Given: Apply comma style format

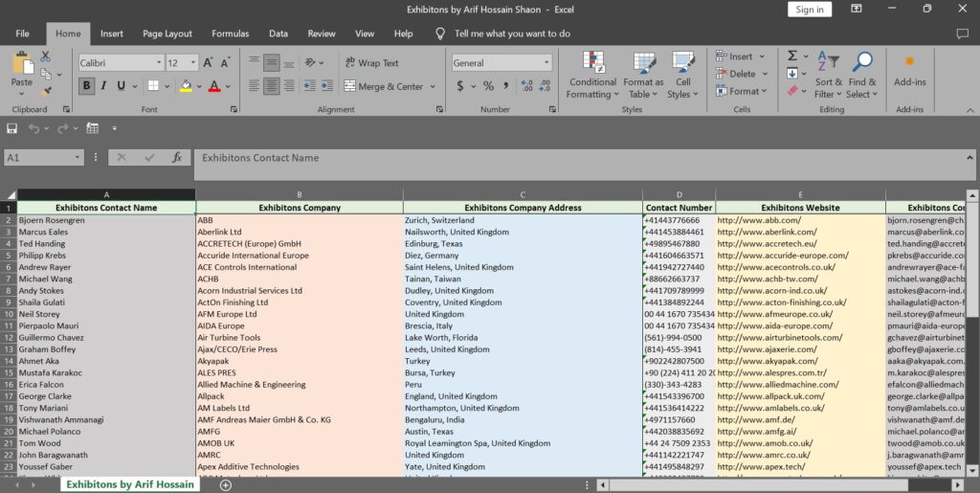Looking at the screenshot, I should click(505, 86).
